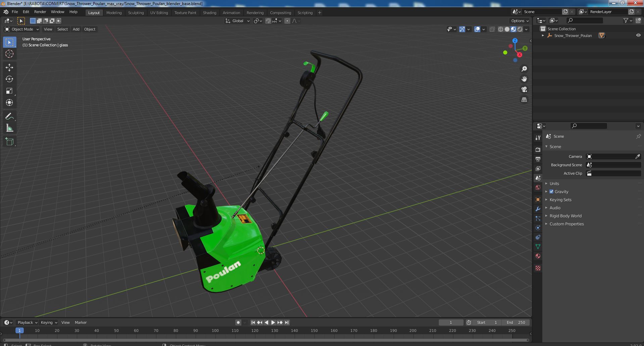This screenshot has width=644, height=346.
Task: Select the Scale tool
Action: point(9,91)
